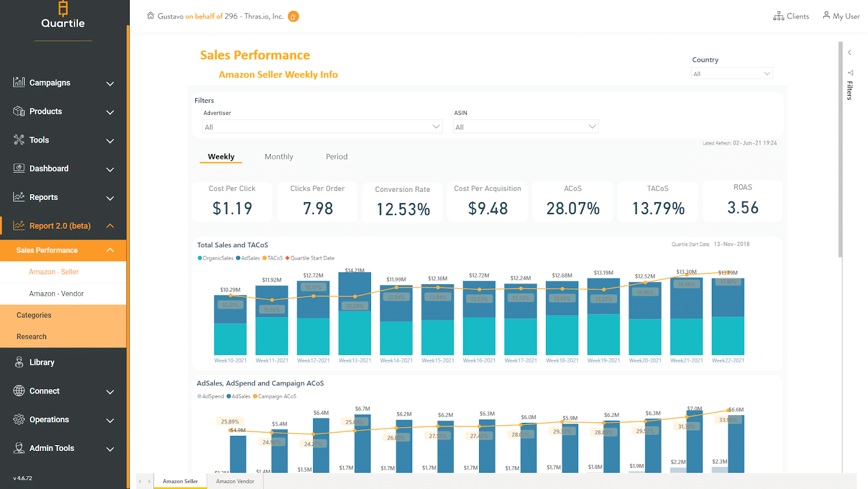
Task: Open Research in sidebar
Action: [31, 337]
